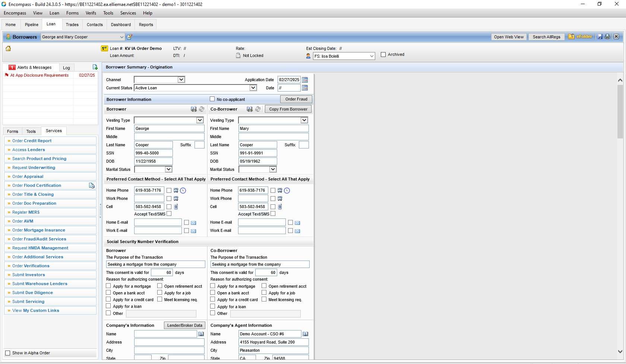Image resolution: width=626 pixels, height=364 pixels.
Task: Click the form's vertical scrollbar down arrow
Action: coord(620,351)
